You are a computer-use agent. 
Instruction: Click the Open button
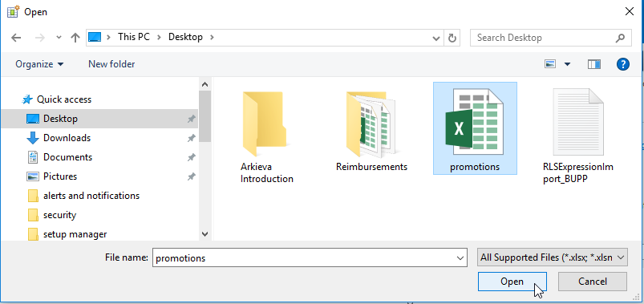(x=512, y=282)
